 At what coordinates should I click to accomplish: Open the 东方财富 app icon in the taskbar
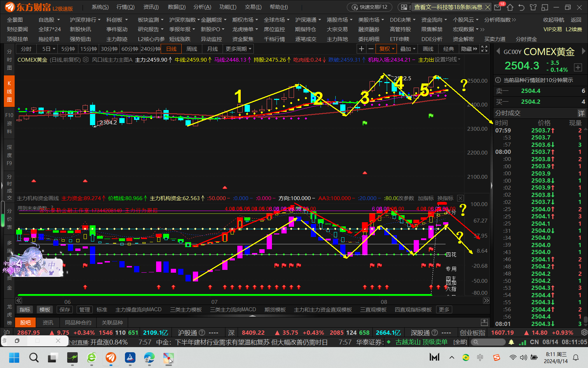coord(111,358)
